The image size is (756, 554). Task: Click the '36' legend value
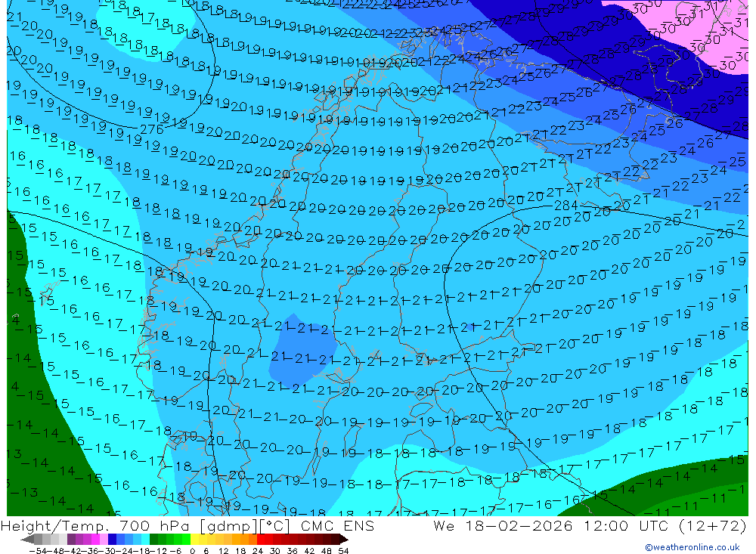[x=292, y=551]
